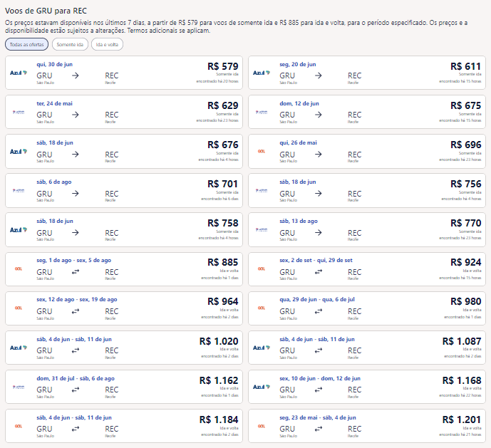Image resolution: width=491 pixels, height=448 pixels.
Task: Filter by Somente ida offers
Action: [70, 44]
